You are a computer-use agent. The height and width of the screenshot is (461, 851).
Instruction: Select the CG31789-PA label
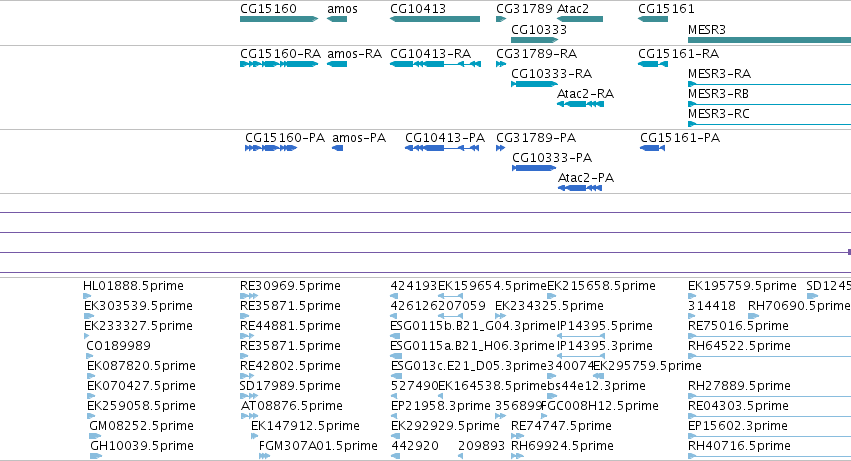pyautogui.click(x=536, y=138)
